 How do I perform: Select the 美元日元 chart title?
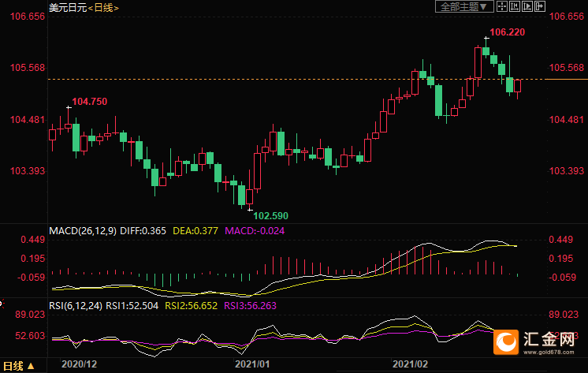pyautogui.click(x=68, y=8)
